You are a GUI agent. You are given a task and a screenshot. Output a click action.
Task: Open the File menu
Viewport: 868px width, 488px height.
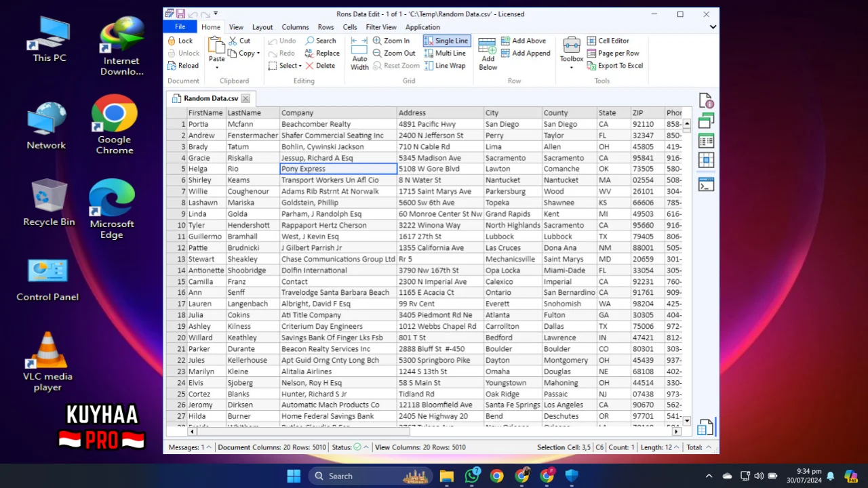[180, 27]
